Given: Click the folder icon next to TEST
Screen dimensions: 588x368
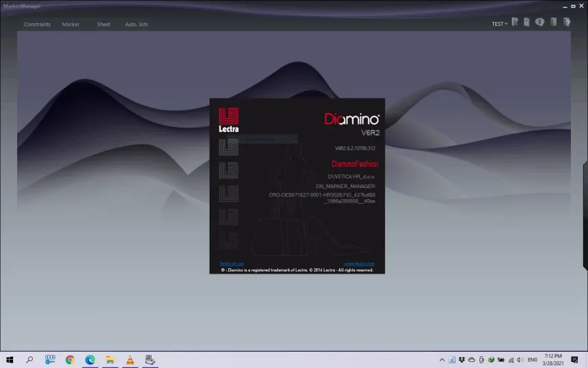Looking at the screenshot, I should pos(514,23).
